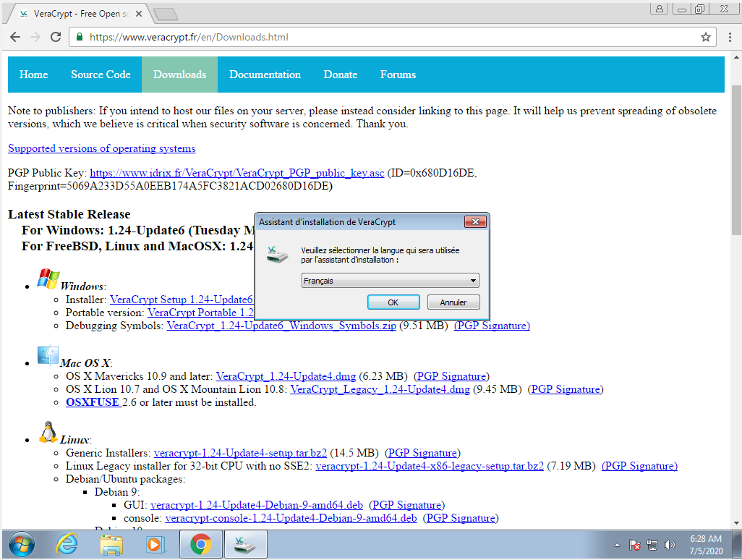Click the page vertical scrollbar thumb
Screen dimensions: 742x560
tap(735, 160)
